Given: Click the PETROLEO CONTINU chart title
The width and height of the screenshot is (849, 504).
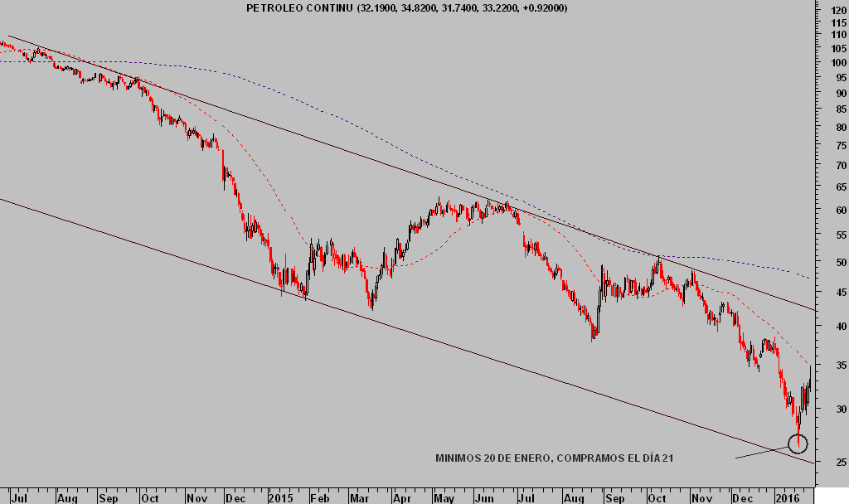Looking at the screenshot, I should pyautogui.click(x=300, y=7).
